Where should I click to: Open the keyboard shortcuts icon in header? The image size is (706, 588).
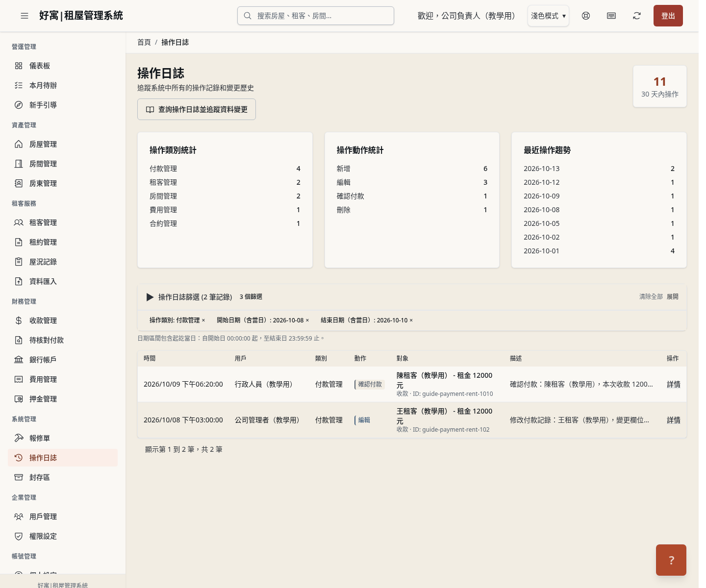[x=611, y=16]
